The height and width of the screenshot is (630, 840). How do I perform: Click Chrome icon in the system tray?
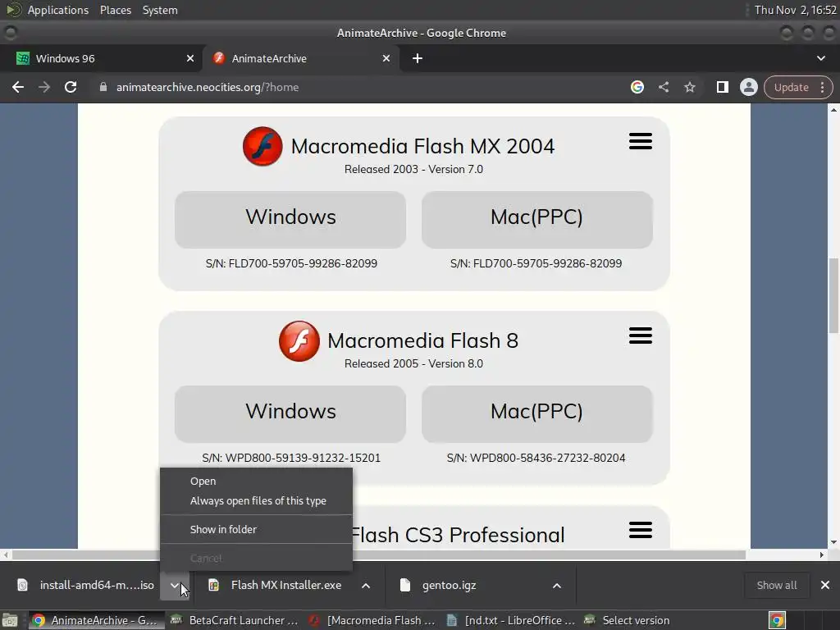777,620
